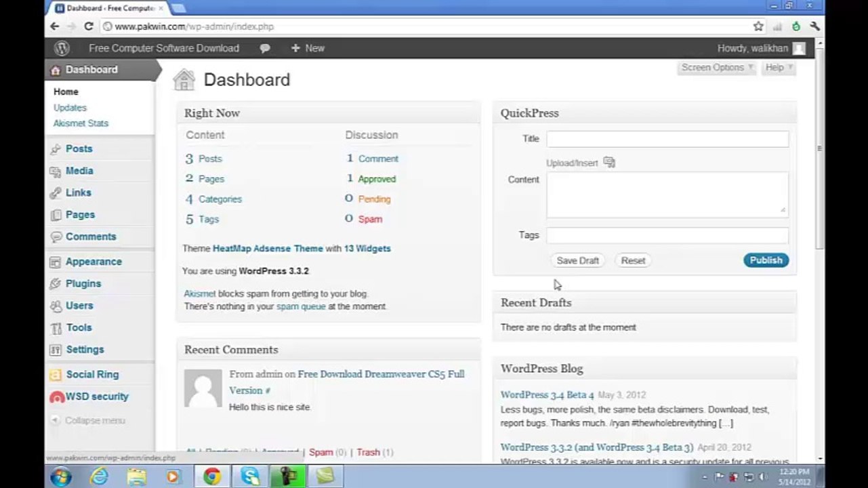Open the Posts menu
This screenshot has height=488, width=868.
pyautogui.click(x=79, y=149)
